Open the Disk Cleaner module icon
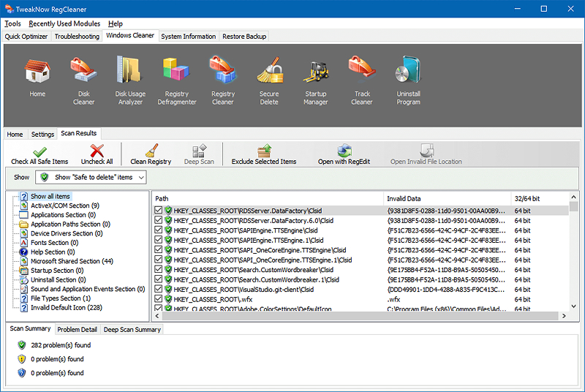Image resolution: width=585 pixels, height=392 pixels. coord(83,70)
